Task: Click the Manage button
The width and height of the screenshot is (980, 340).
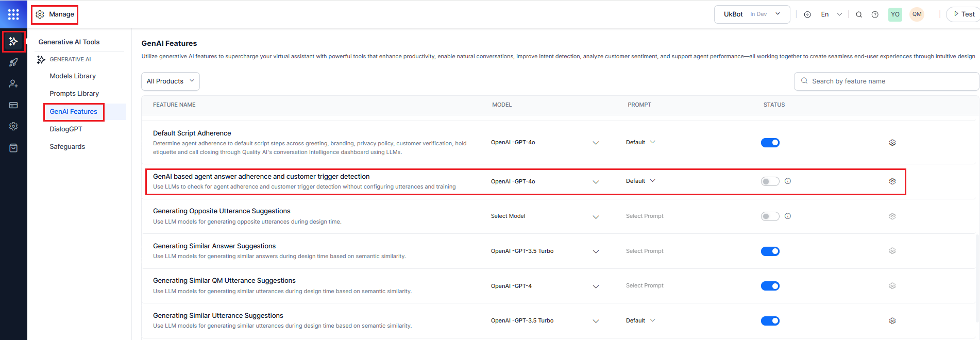Action: [x=55, y=14]
